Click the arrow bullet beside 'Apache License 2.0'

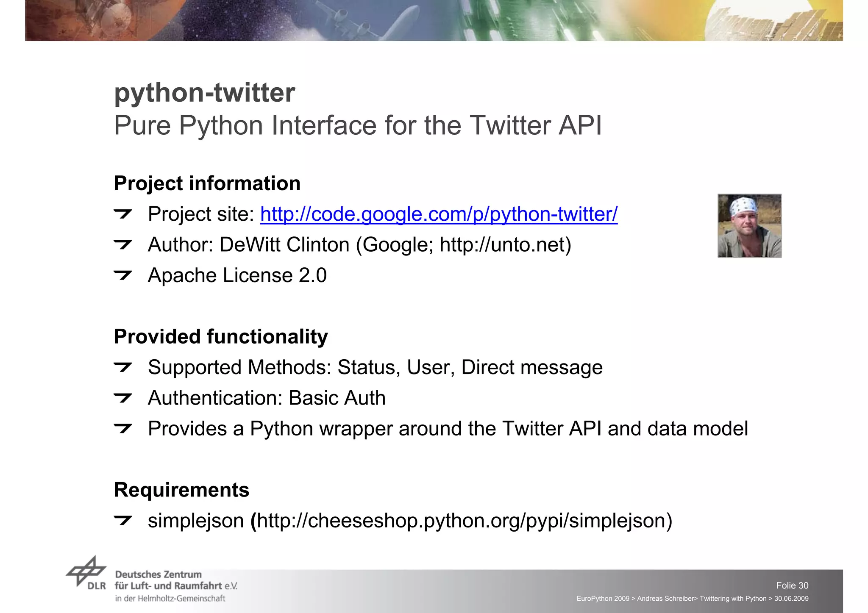click(123, 275)
